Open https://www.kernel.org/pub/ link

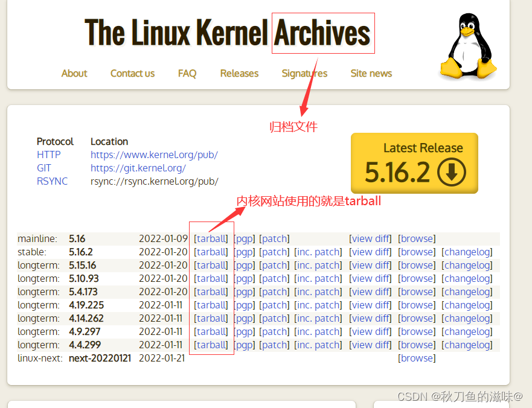tap(154, 155)
